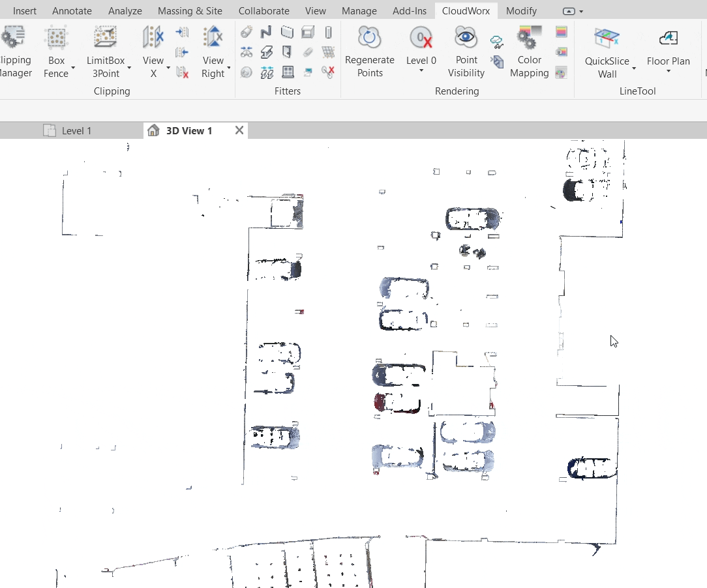Expand the Box Fence dropdown arrow
The height and width of the screenshot is (588, 707).
[x=73, y=68]
